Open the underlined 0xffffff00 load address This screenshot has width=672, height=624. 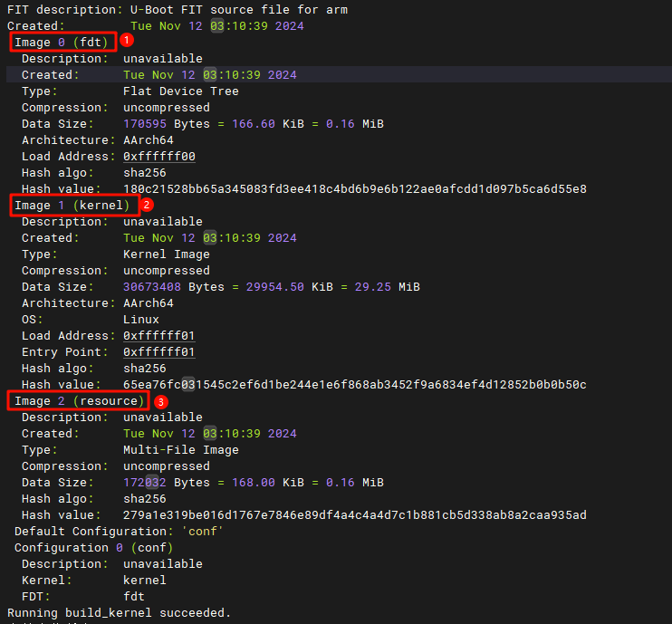[x=159, y=157]
